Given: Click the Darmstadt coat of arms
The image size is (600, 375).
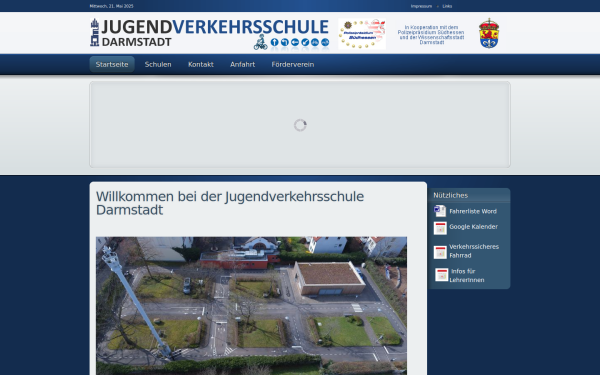Looking at the screenshot, I should coord(489,33).
